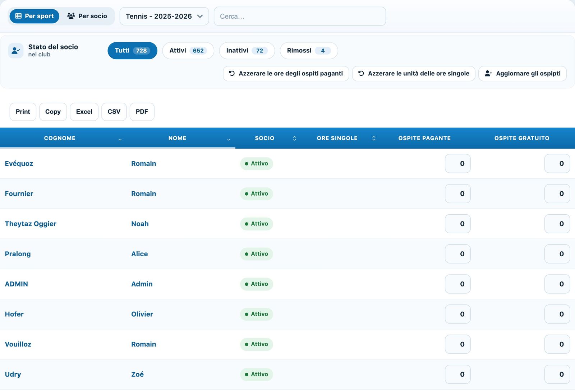Click the table icon in Per sport
575x392 pixels.
(x=18, y=16)
